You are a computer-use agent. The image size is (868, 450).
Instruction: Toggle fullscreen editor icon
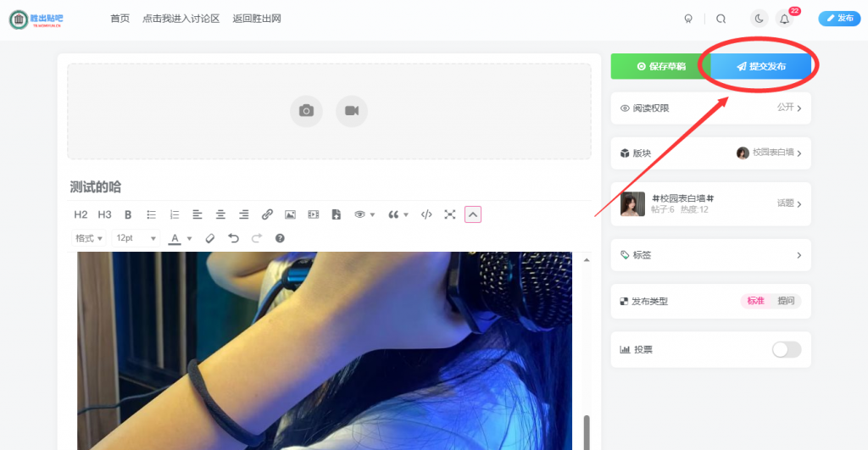point(449,214)
